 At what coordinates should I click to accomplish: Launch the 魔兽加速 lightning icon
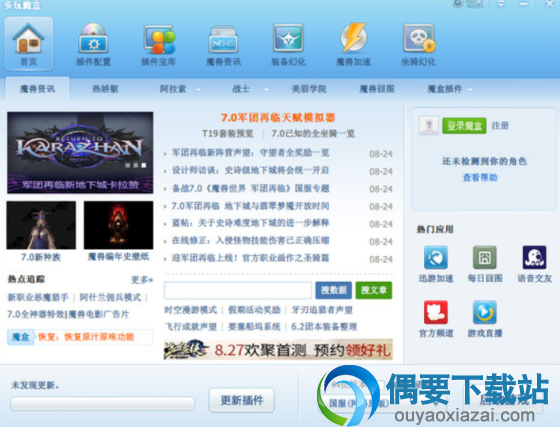pos(353,38)
